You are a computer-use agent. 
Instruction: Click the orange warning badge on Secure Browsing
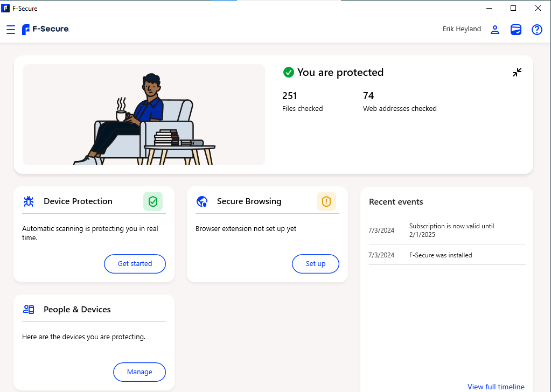326,201
